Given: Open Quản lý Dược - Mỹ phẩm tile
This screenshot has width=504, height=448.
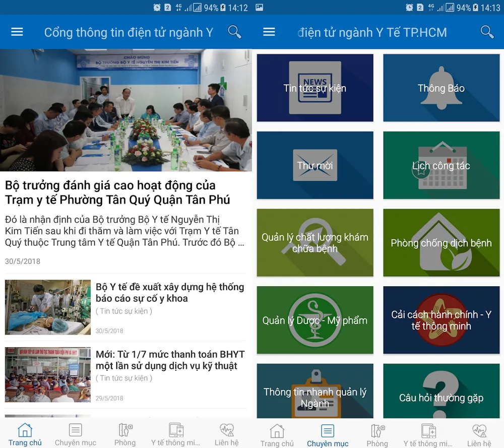Looking at the screenshot, I should click(315, 320).
